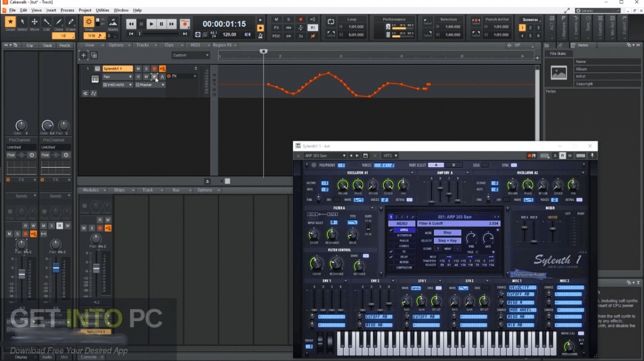This screenshot has width=644, height=361.
Task: Click the Add Track plus icon
Action: click(84, 55)
